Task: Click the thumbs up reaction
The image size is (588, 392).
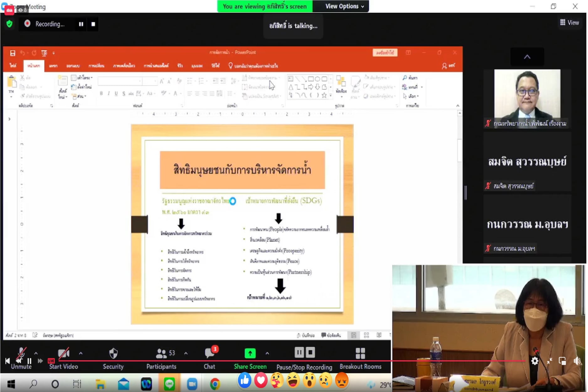Action: 244,380
